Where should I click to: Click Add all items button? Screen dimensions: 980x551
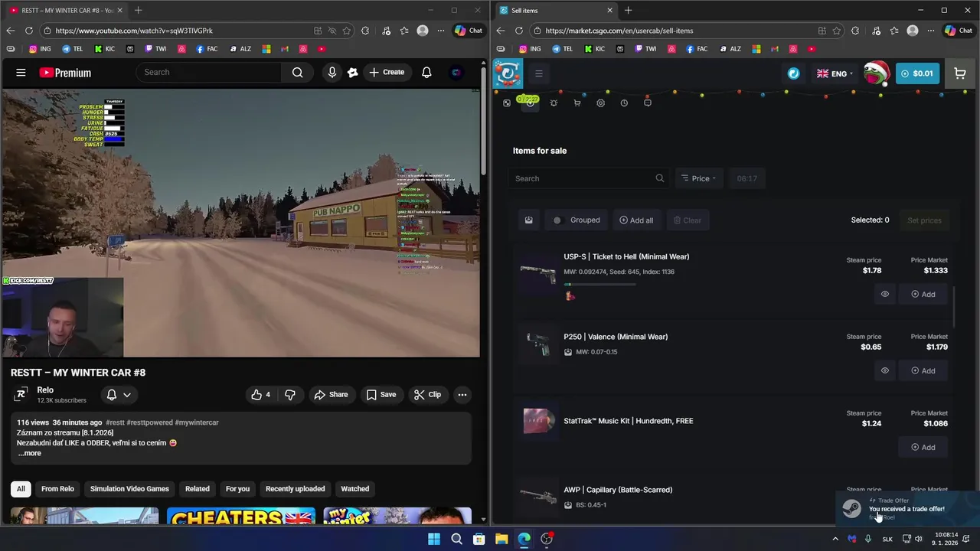pos(636,220)
